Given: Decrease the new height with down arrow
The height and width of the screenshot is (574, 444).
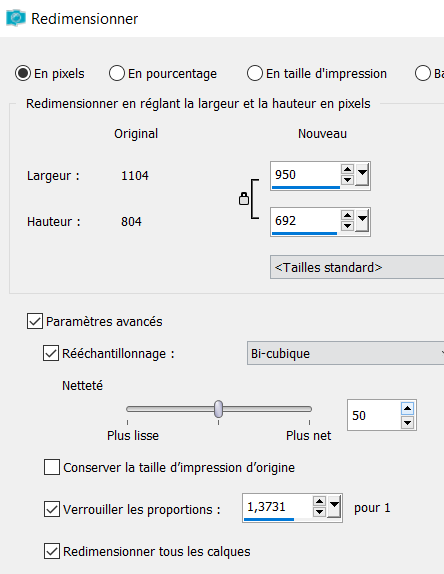Looking at the screenshot, I should click(347, 226).
